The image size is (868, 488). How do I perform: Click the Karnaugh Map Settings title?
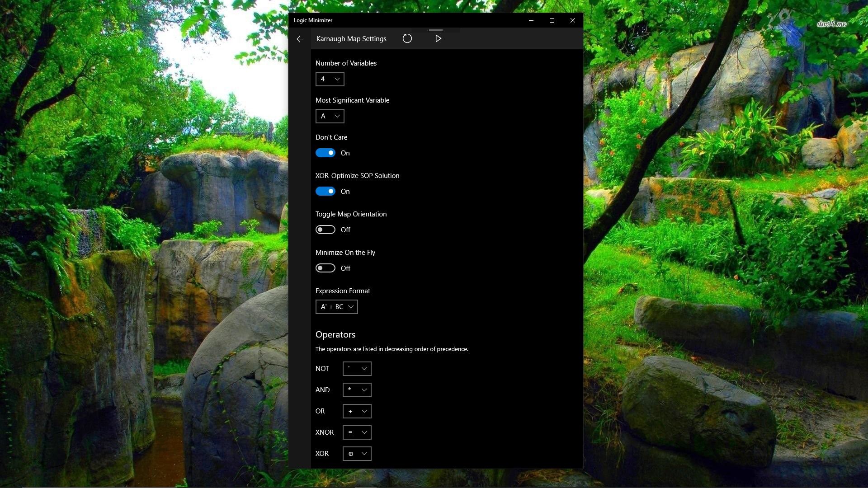[351, 39]
